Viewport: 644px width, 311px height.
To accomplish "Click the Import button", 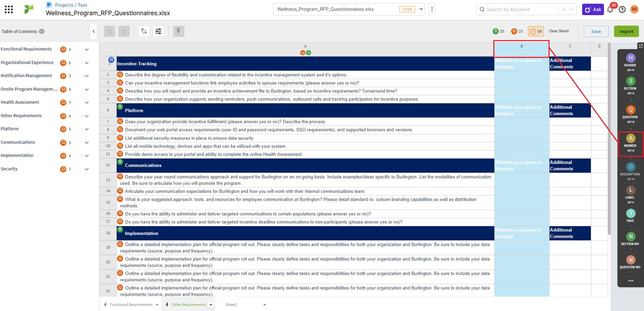I will (627, 31).
